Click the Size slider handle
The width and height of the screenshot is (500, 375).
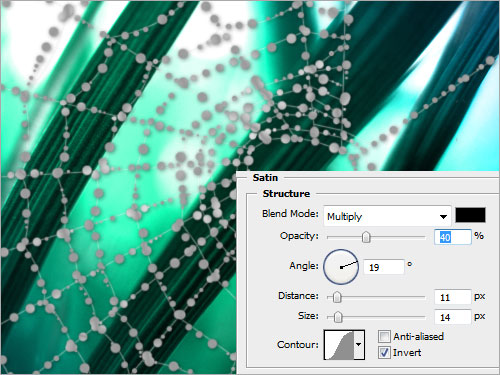tap(338, 317)
